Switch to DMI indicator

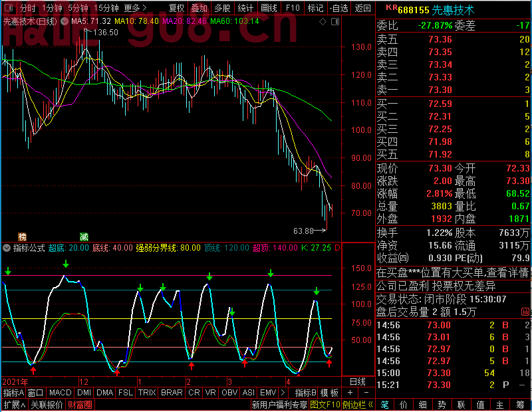[84, 393]
